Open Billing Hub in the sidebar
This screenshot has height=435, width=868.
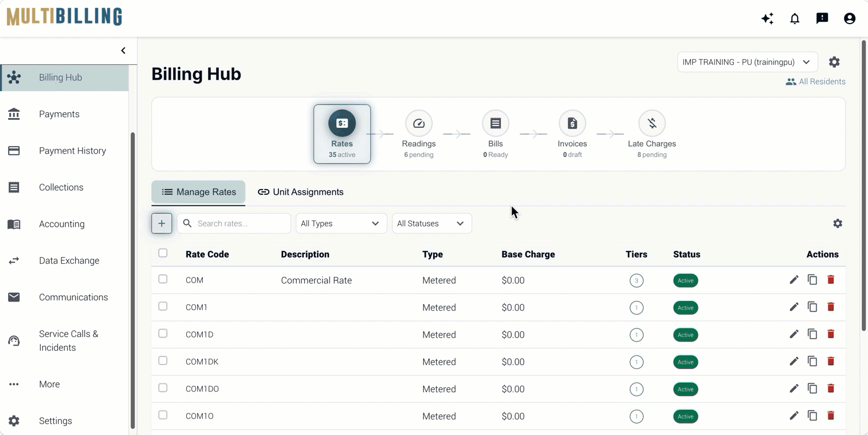[65, 77]
